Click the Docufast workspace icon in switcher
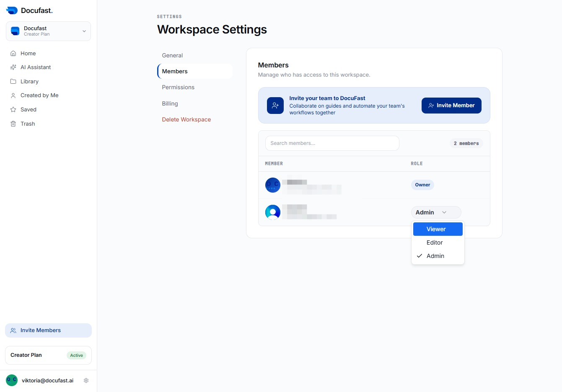562x392 pixels. pyautogui.click(x=15, y=31)
